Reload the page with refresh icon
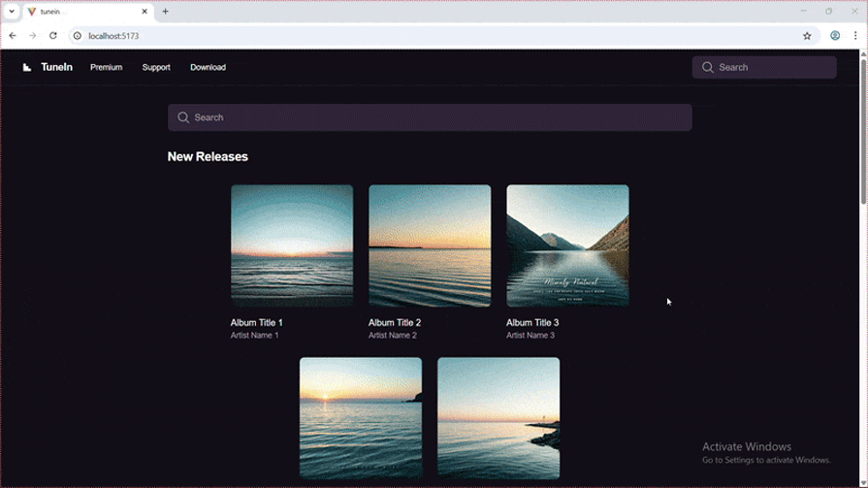Image resolution: width=868 pixels, height=488 pixels. 53,36
